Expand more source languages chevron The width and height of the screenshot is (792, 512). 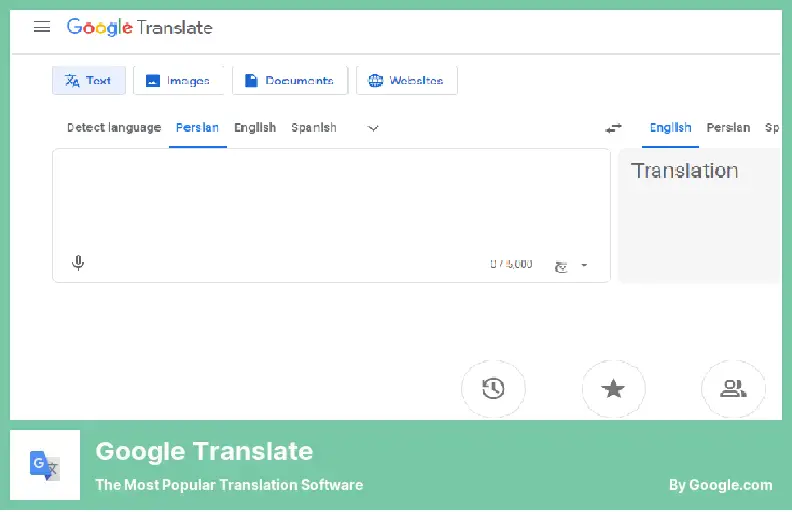pos(373,128)
